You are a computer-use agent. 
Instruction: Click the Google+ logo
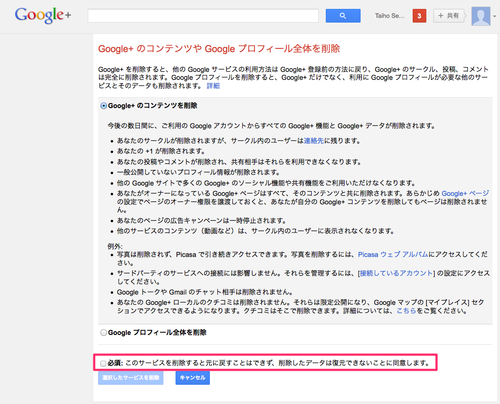click(43, 15)
